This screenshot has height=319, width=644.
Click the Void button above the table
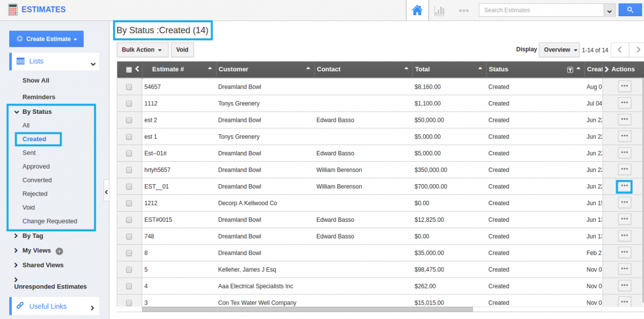coord(182,50)
